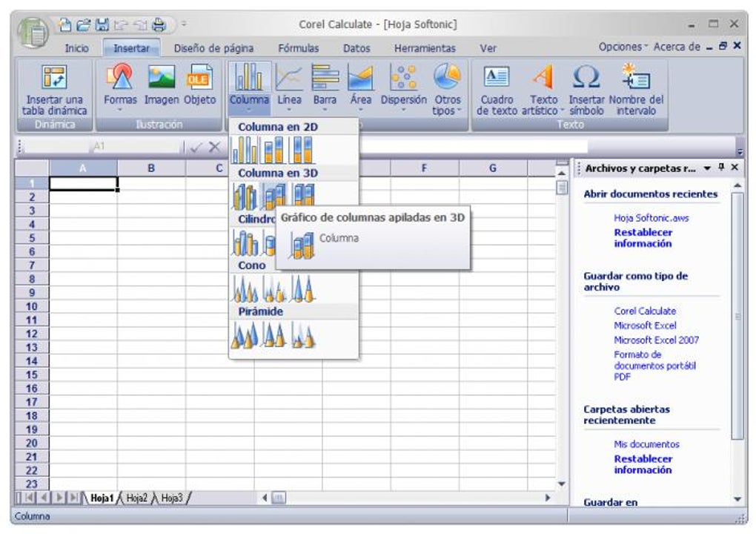The width and height of the screenshot is (756, 534).
Task: Click the Corel Calculate application orb button
Action: (x=33, y=33)
